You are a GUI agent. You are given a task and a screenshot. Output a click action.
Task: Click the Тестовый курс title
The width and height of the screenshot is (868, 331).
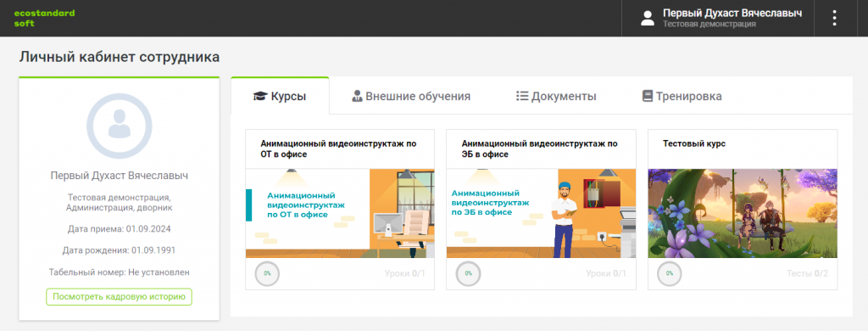[x=694, y=143]
